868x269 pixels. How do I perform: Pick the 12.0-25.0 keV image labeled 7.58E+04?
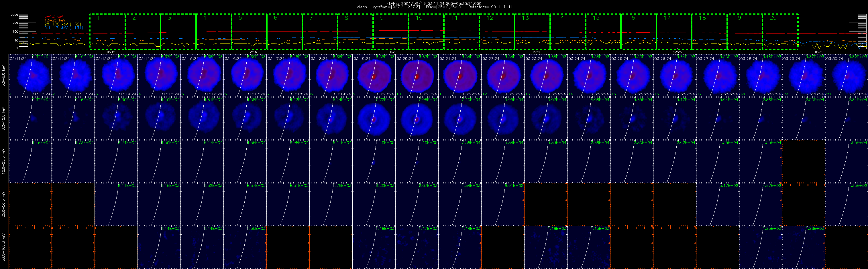pos(460,161)
